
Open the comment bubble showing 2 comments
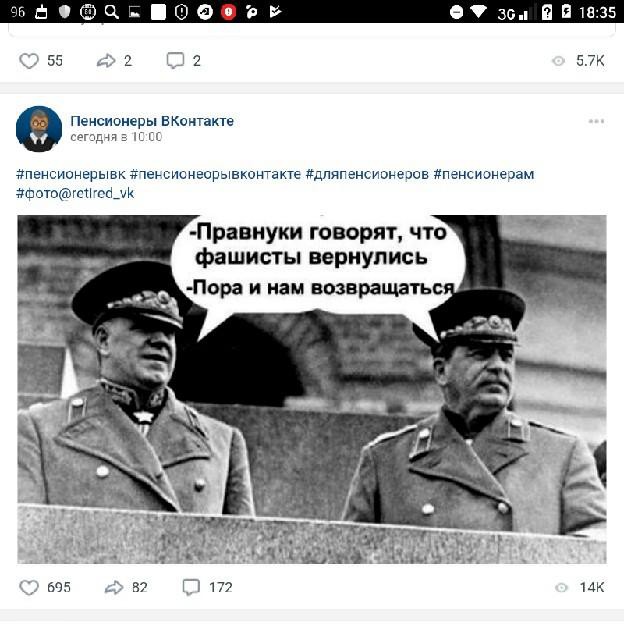(175, 60)
